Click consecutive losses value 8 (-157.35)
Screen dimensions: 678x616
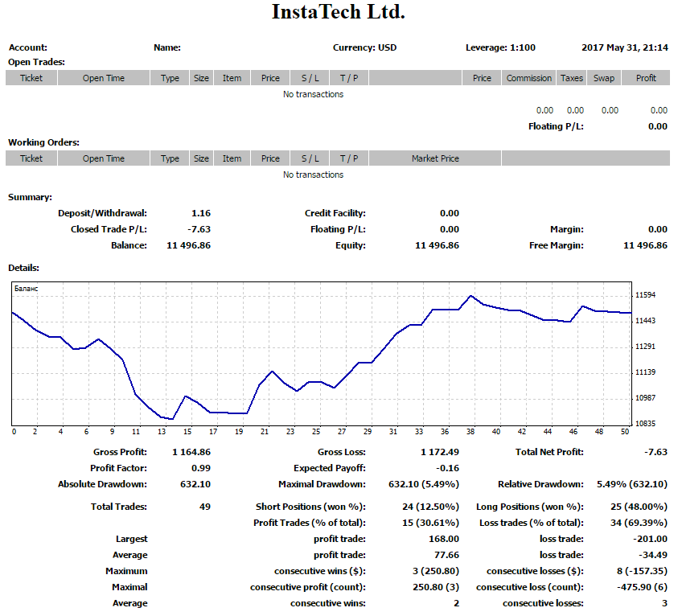(x=642, y=571)
